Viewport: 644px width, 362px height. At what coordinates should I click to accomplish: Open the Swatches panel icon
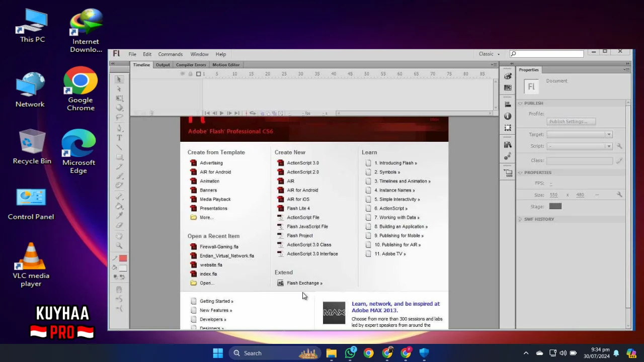508,87
